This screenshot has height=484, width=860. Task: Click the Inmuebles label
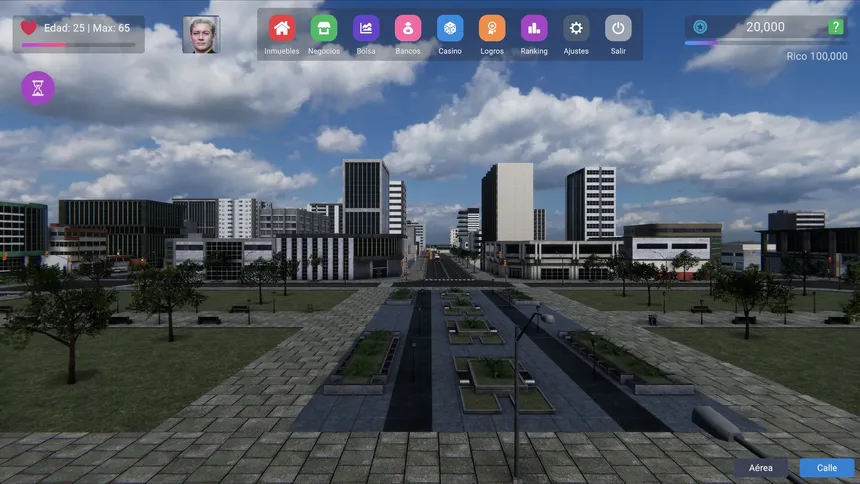[282, 51]
